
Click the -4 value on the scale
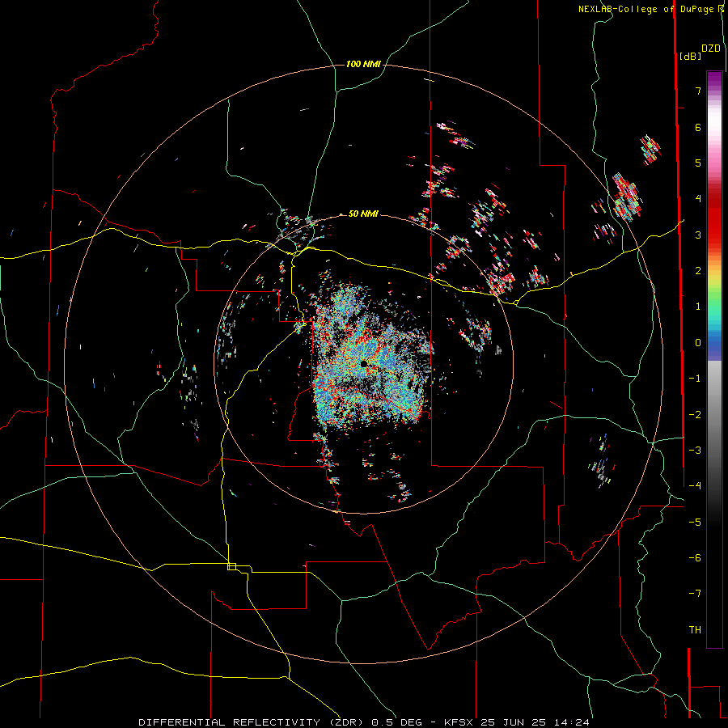[695, 486]
